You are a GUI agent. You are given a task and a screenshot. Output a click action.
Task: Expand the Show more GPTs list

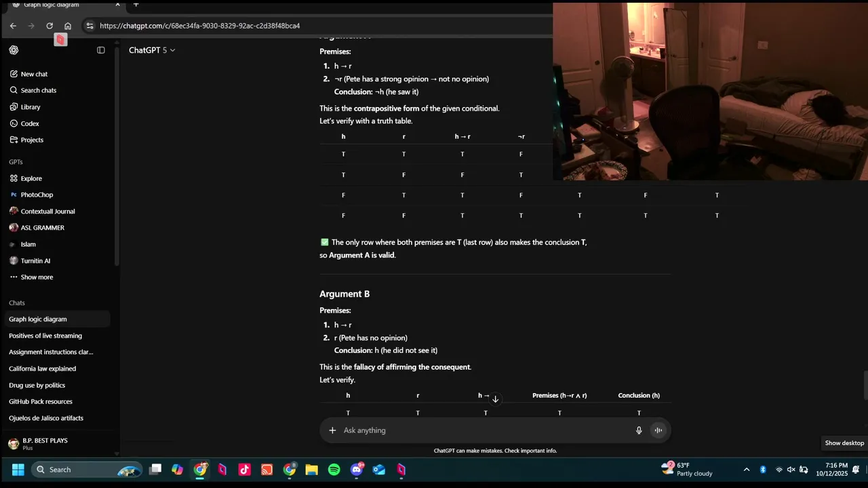pyautogui.click(x=37, y=277)
